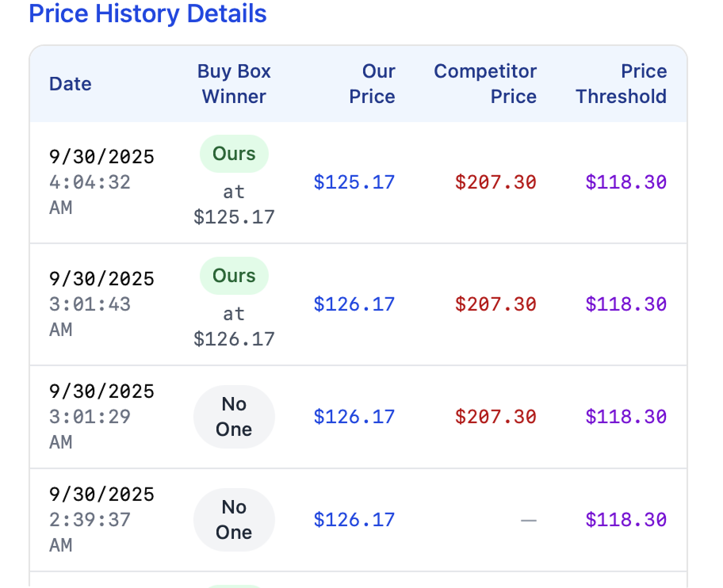
Task: Click the Buy Box Winner column header
Action: [233, 83]
